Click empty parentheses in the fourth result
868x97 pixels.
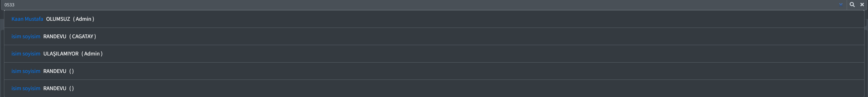coord(72,71)
